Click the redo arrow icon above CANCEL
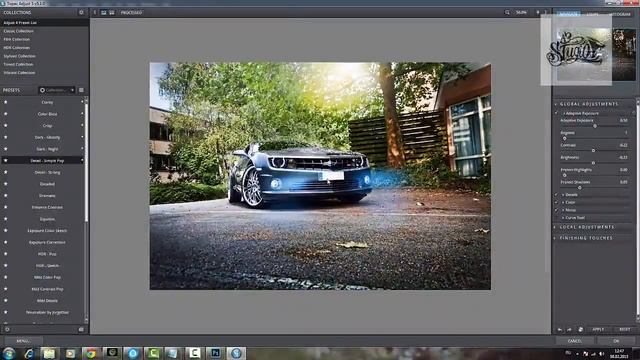This screenshot has height=360, width=640. click(569, 329)
